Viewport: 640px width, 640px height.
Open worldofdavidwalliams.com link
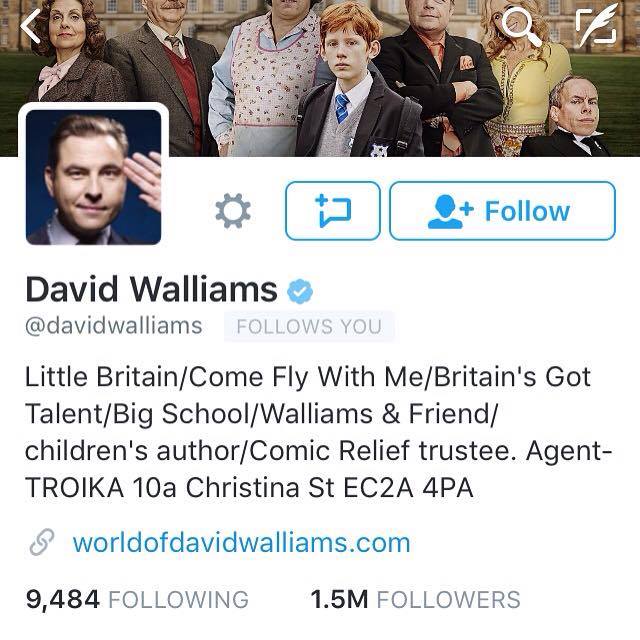click(241, 542)
